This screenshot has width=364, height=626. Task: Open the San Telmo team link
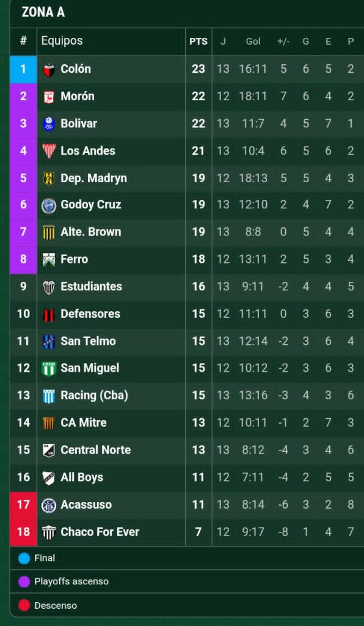88,341
